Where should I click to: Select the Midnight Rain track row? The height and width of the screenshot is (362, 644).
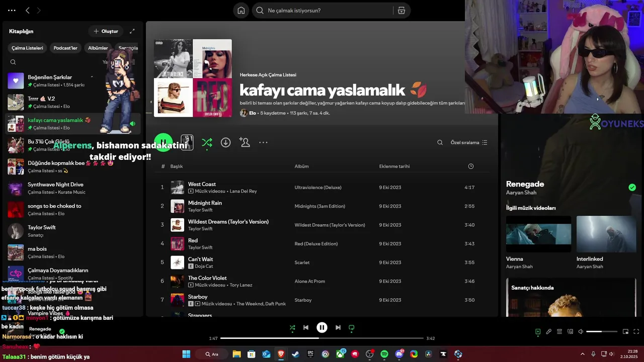[x=322, y=206]
